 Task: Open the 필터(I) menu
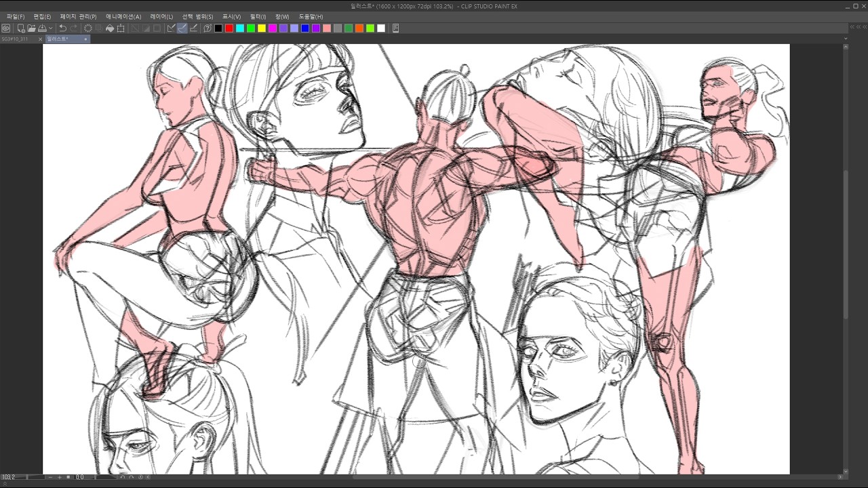pyautogui.click(x=258, y=16)
